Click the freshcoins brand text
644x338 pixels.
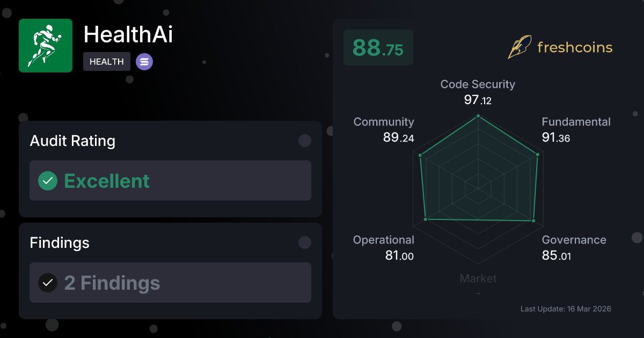coord(575,47)
